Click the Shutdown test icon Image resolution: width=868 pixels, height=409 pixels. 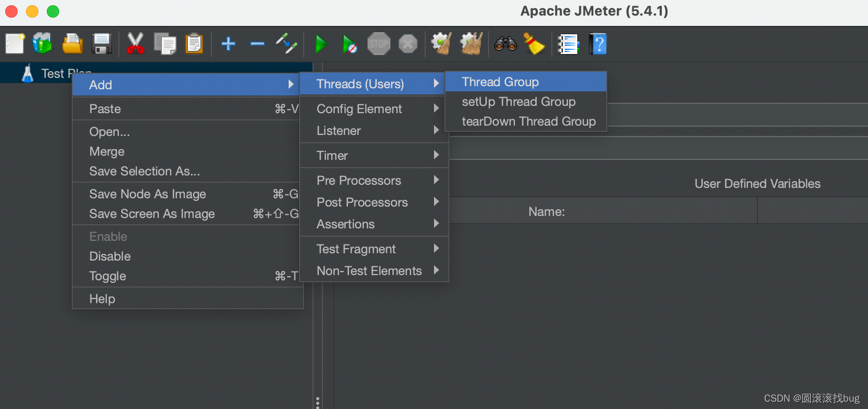[x=408, y=44]
